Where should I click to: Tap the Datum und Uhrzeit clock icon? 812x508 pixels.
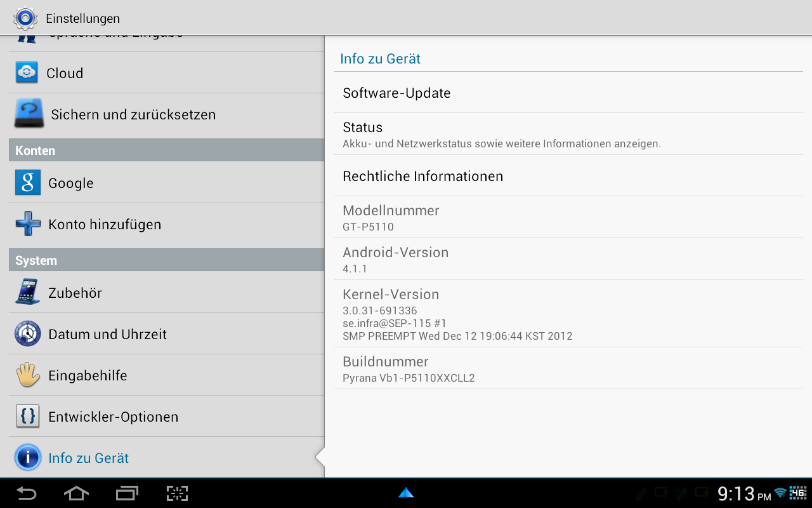click(x=27, y=334)
